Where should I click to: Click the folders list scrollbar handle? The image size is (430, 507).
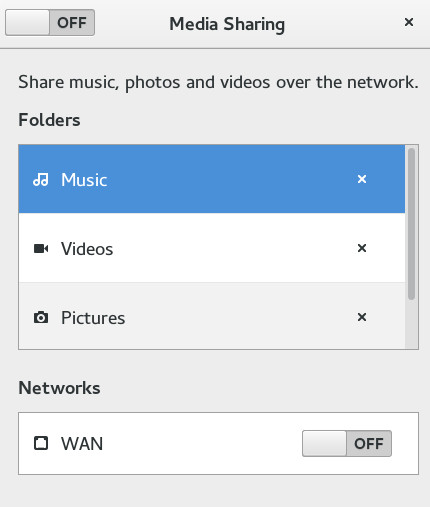[412, 224]
